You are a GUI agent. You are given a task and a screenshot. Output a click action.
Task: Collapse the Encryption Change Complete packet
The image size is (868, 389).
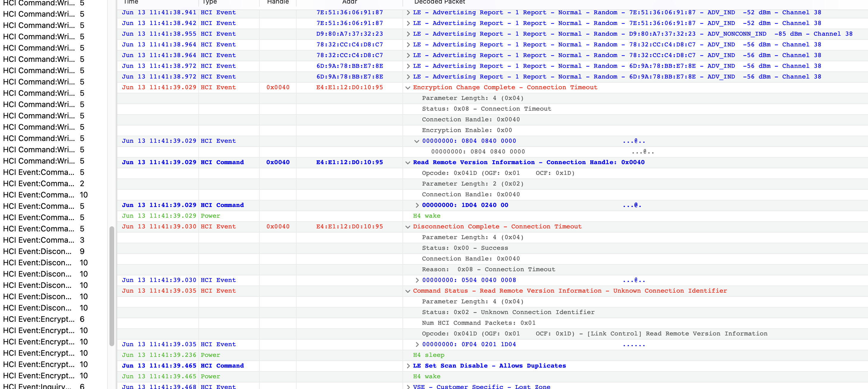coord(408,87)
